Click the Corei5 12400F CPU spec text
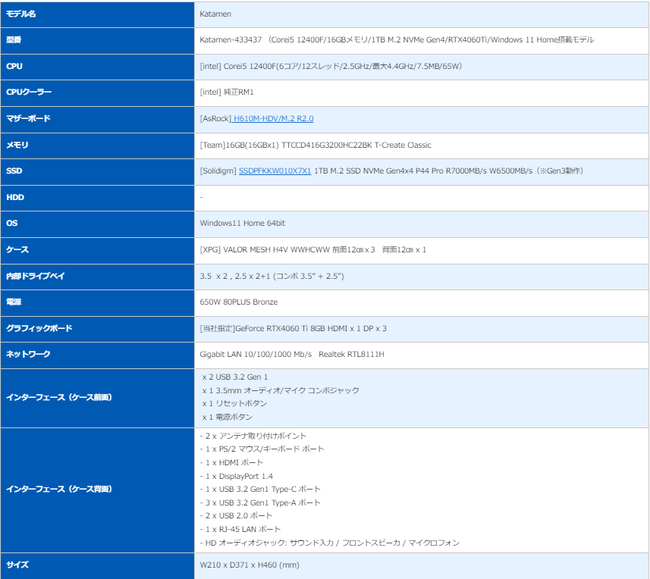The image size is (650, 579). 331,66
